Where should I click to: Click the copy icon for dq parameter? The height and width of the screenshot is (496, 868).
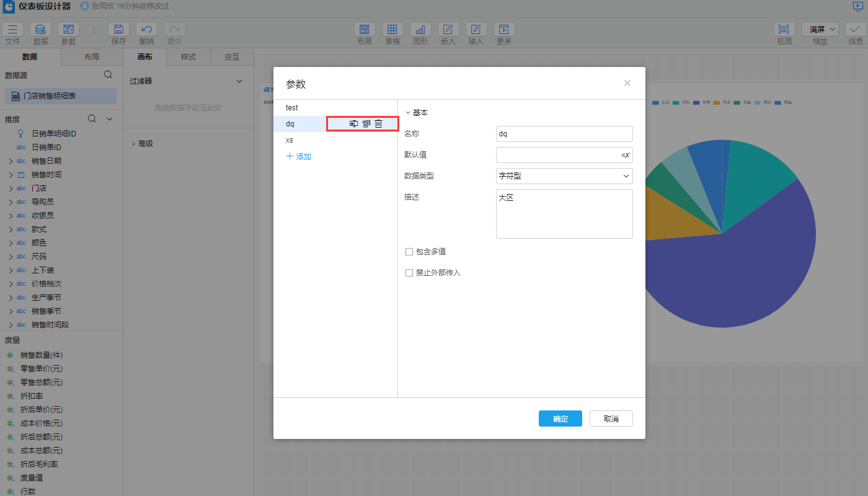366,124
